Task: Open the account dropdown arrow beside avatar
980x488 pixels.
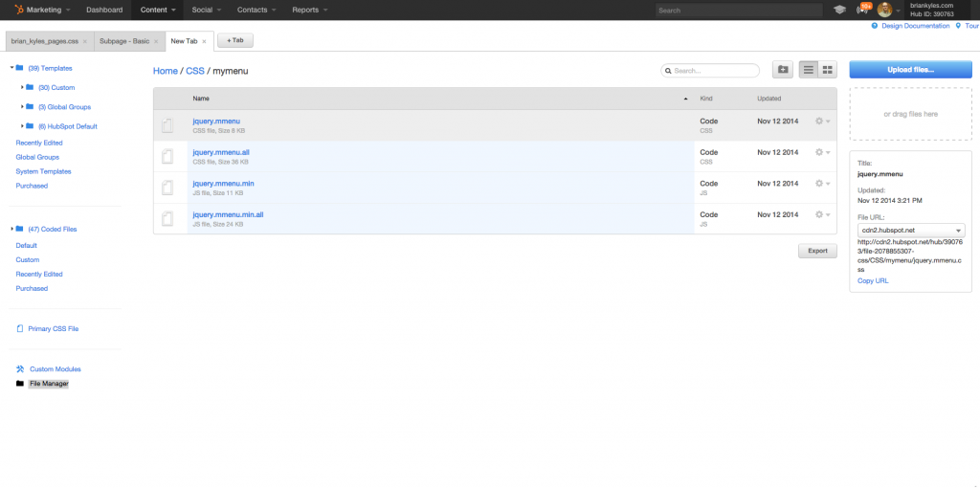Action: click(898, 11)
